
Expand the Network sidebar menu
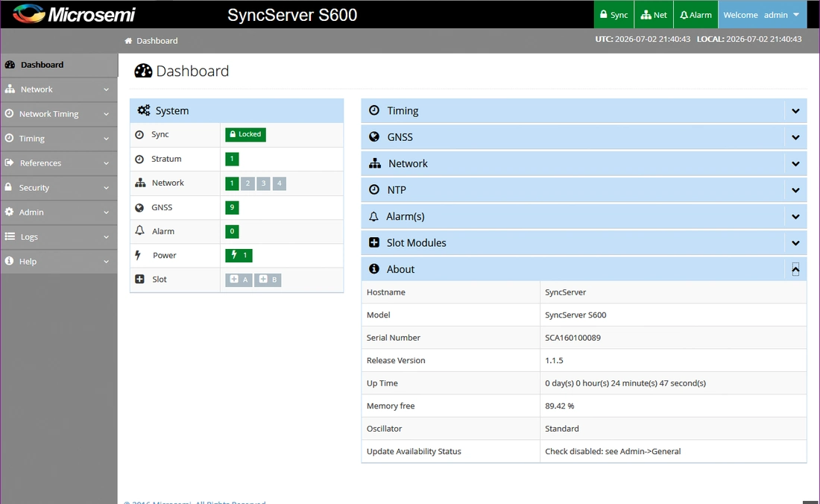(59, 89)
